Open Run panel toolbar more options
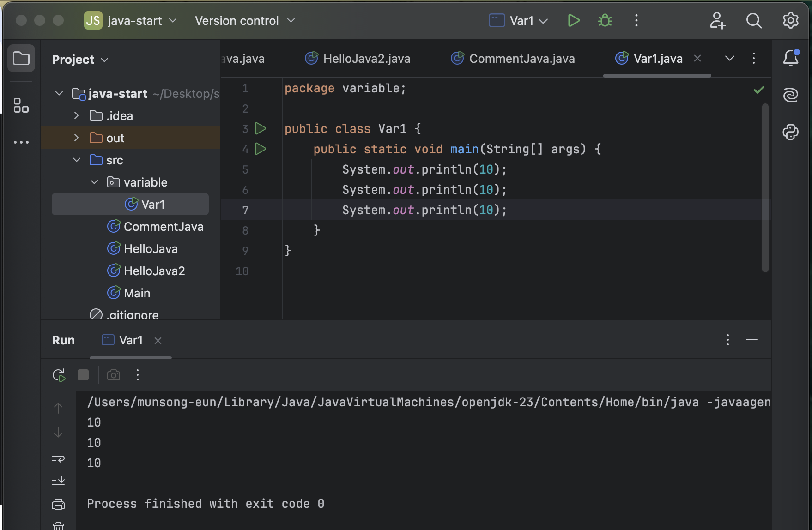The image size is (812, 530). (x=138, y=375)
